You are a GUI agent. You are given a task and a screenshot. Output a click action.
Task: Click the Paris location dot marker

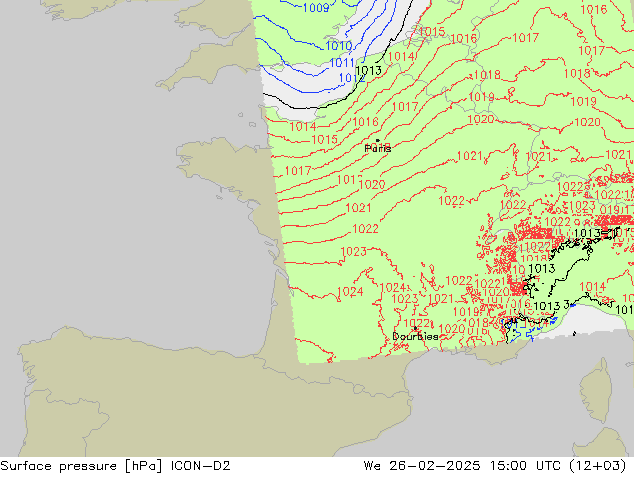point(378,141)
